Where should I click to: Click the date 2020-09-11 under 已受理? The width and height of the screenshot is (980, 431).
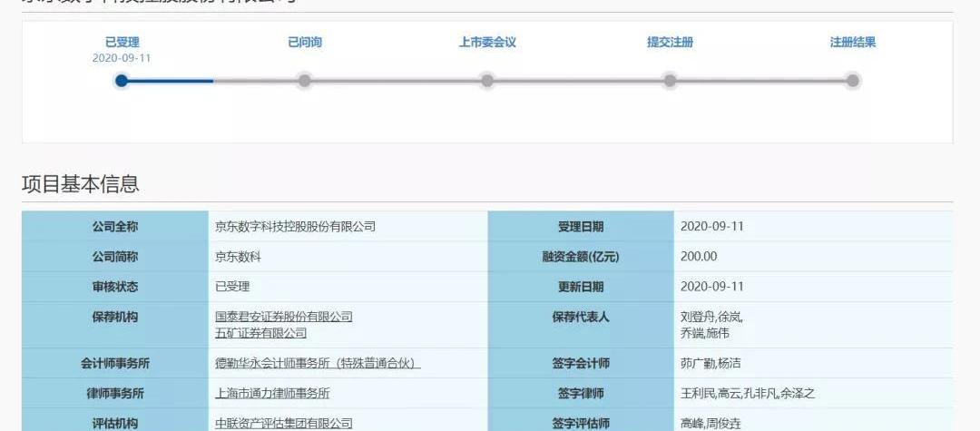[x=122, y=58]
